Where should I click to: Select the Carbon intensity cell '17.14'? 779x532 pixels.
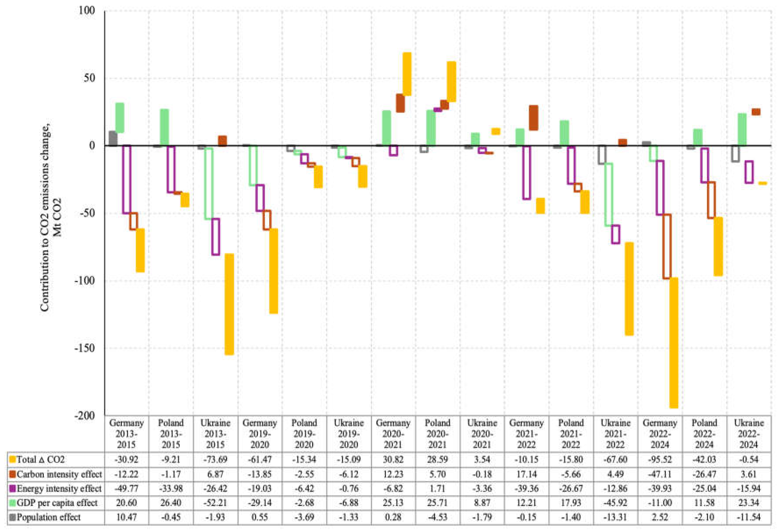(x=526, y=474)
